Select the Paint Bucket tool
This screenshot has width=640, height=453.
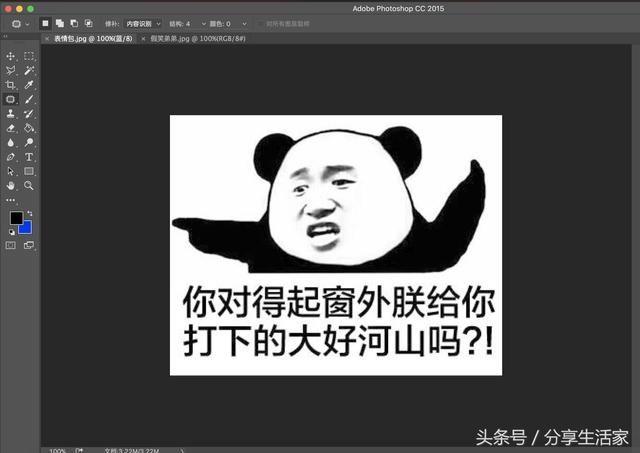29,128
